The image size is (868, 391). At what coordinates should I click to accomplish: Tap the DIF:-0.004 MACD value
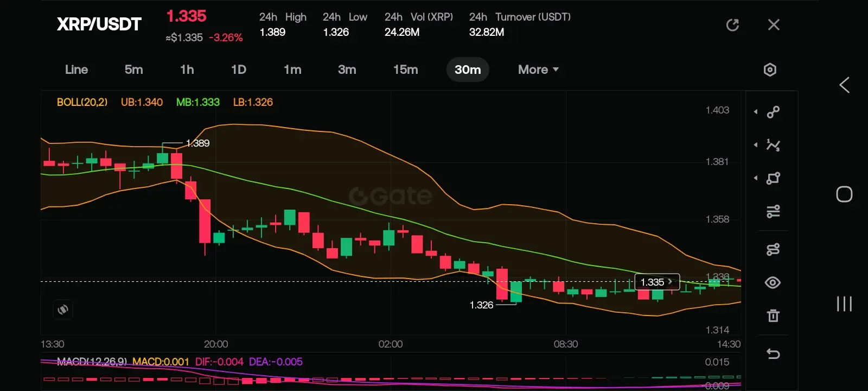[219, 362]
